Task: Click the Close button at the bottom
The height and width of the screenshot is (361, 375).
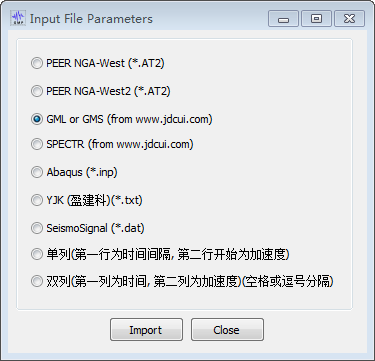Action: point(227,330)
